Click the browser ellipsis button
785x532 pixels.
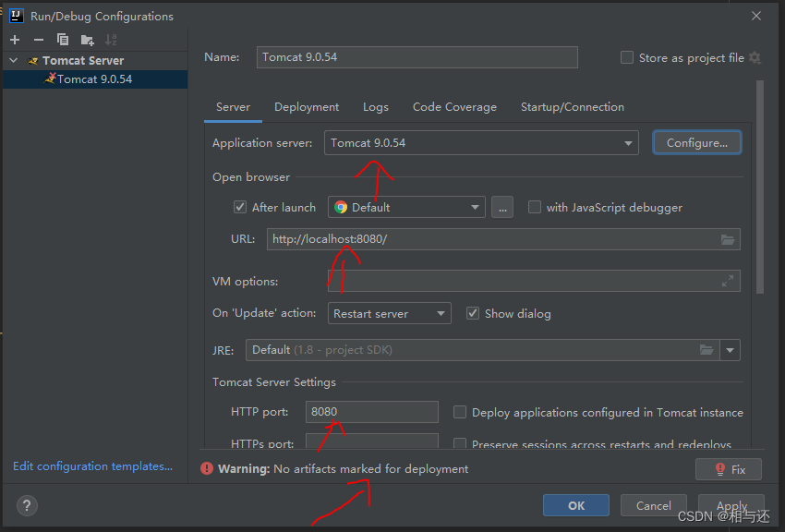[502, 207]
